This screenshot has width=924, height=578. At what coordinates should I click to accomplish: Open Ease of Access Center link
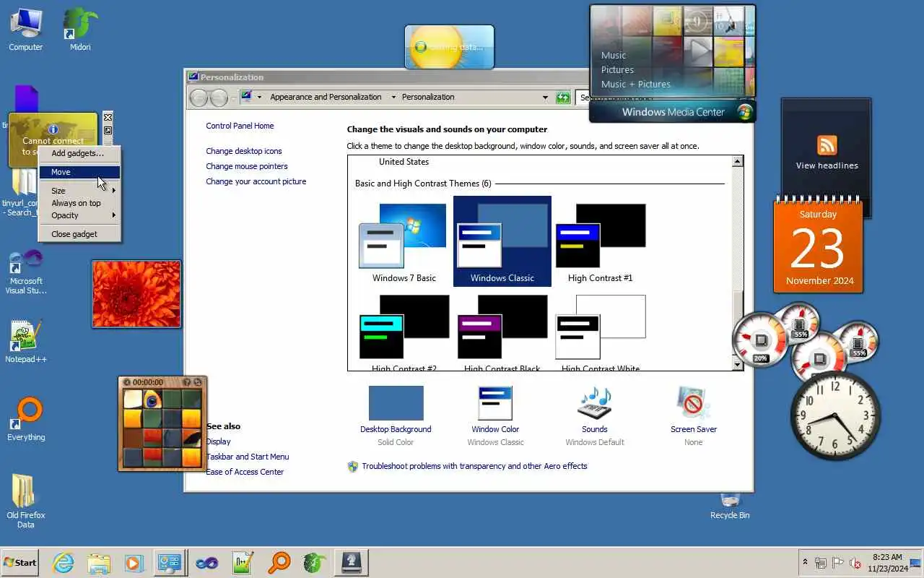point(245,472)
